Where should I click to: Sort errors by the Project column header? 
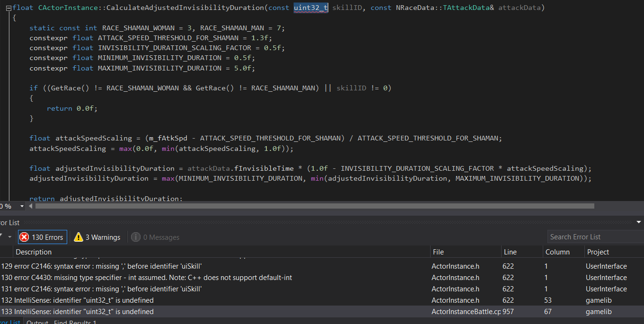(x=598, y=252)
